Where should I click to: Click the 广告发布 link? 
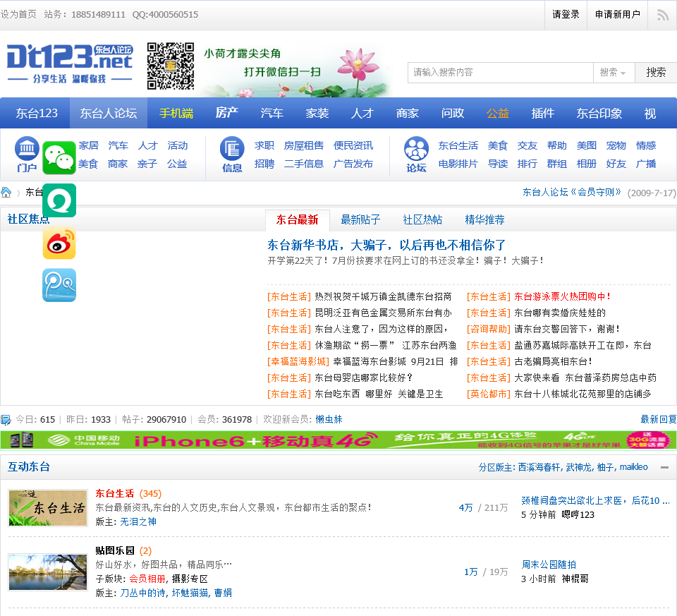[x=353, y=164]
